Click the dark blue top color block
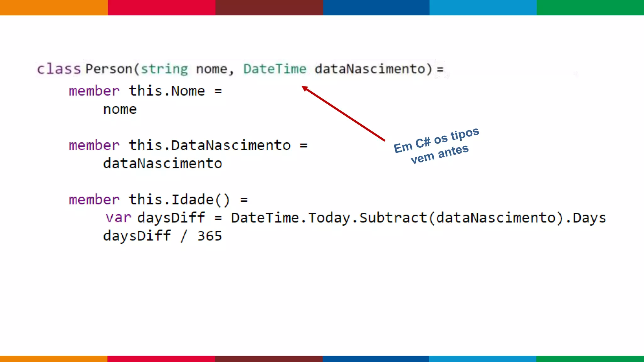This screenshot has height=362, width=644. pyautogui.click(x=376, y=8)
